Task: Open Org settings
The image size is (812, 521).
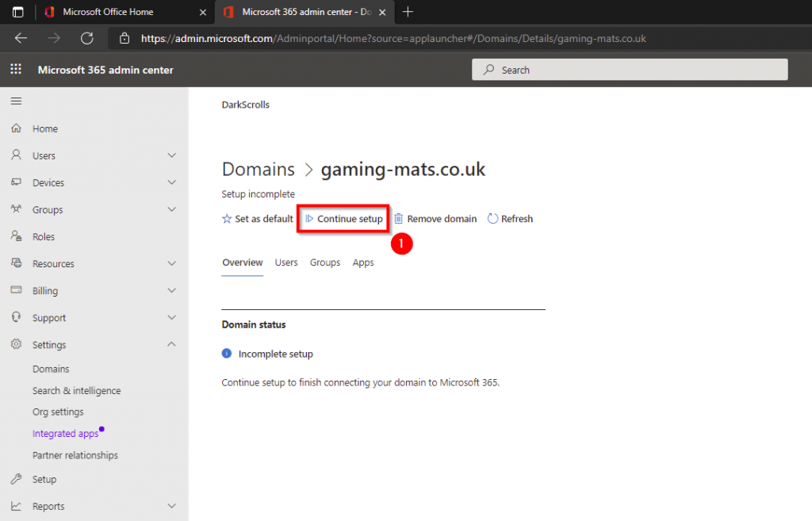Action: click(58, 412)
